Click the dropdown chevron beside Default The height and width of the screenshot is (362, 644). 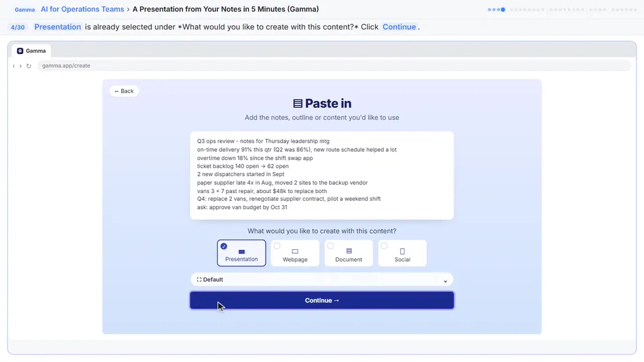coord(445,280)
